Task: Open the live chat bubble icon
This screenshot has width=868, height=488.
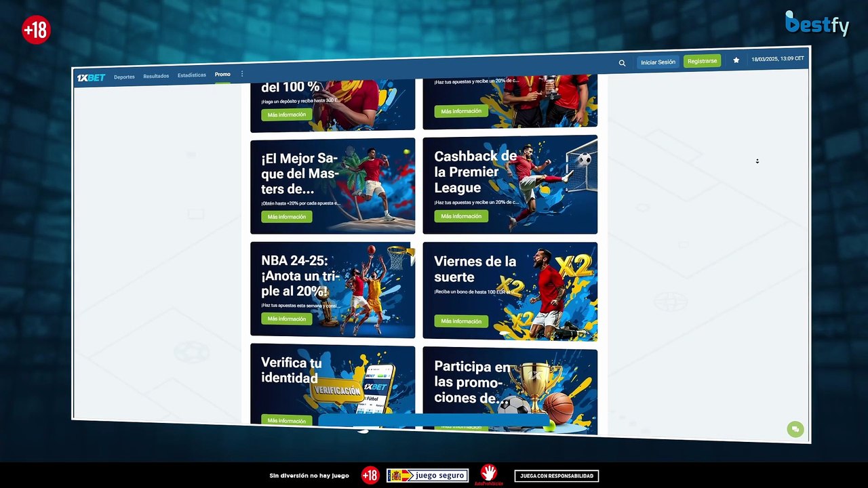Action: 795,429
